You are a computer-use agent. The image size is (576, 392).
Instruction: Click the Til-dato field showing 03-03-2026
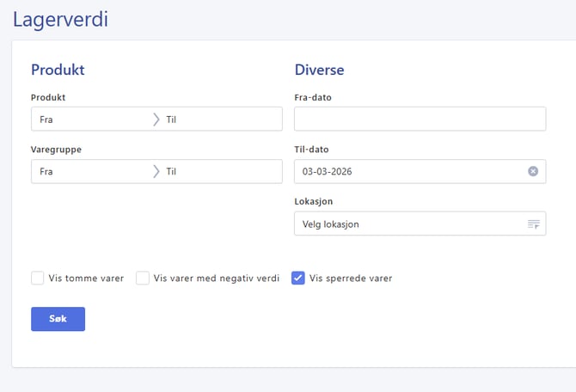(x=404, y=171)
